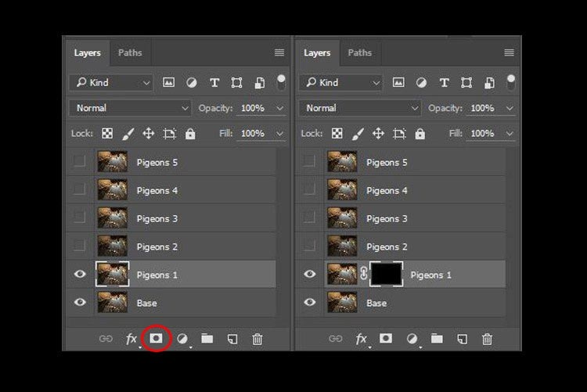
Task: Show Pigeons 5 layer in left panel
Action: coord(79,161)
